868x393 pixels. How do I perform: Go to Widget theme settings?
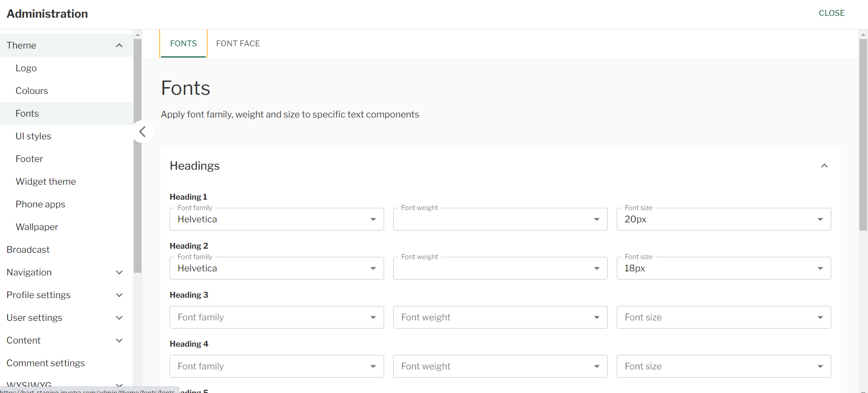coord(46,182)
